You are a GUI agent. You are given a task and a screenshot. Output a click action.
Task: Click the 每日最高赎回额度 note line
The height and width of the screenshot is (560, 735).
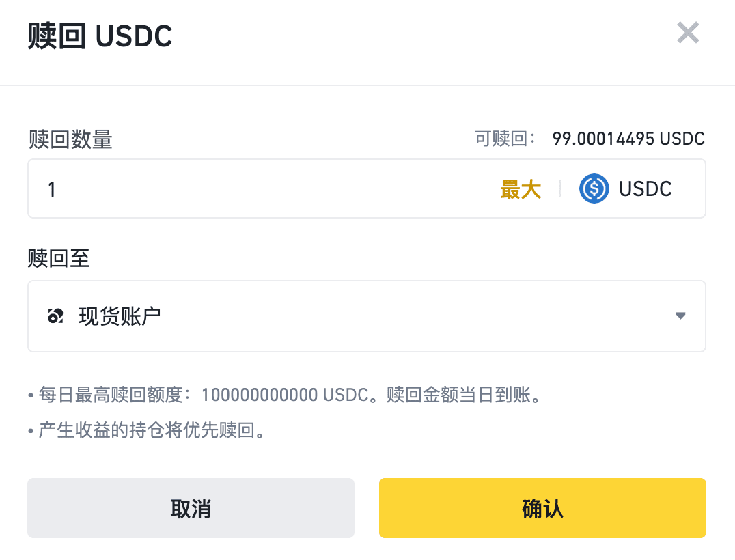[x=284, y=395]
